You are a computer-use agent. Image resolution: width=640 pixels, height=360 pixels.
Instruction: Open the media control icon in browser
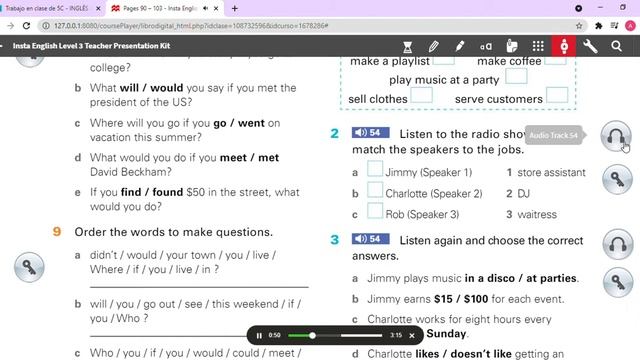[x=614, y=26]
